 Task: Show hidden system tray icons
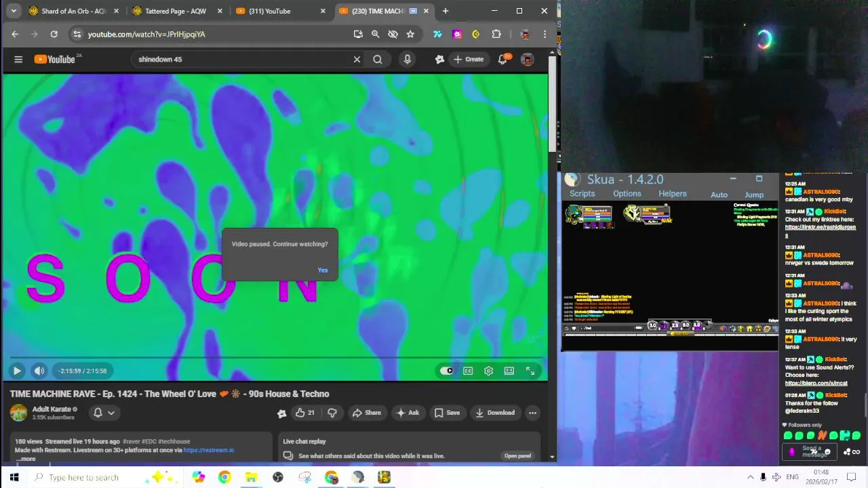(750, 477)
